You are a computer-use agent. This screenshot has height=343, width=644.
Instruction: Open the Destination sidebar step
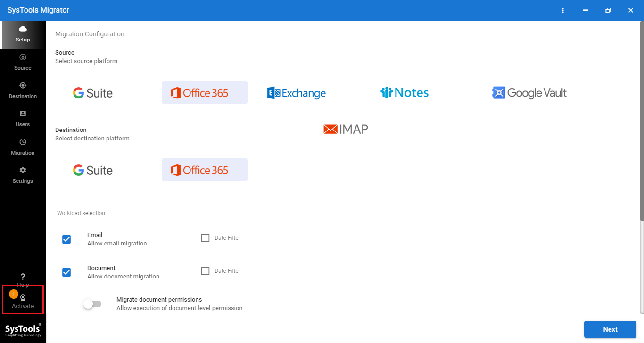point(23,91)
